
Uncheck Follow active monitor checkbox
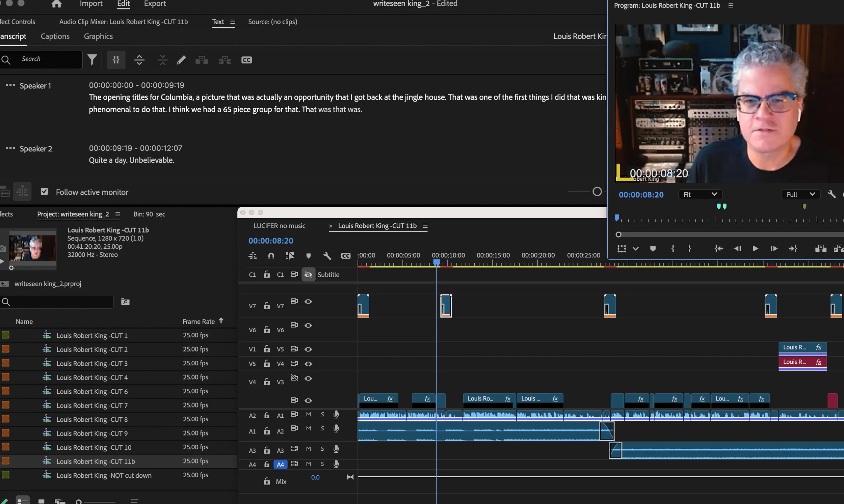[44, 192]
